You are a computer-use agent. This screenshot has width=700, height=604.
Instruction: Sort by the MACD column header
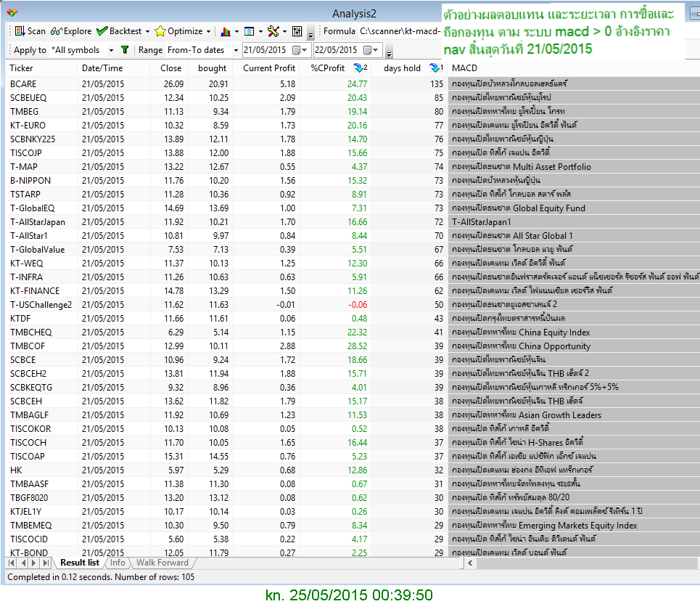point(574,68)
